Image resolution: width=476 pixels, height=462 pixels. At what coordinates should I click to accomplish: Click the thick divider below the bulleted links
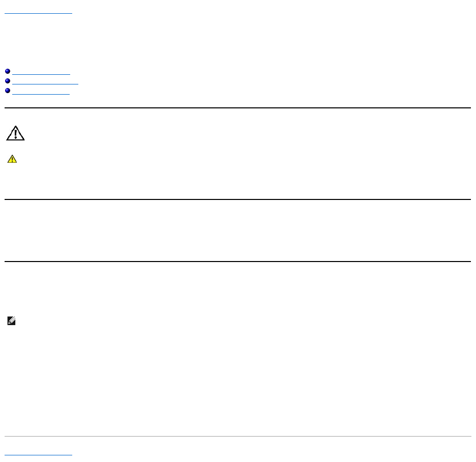pos(238,108)
